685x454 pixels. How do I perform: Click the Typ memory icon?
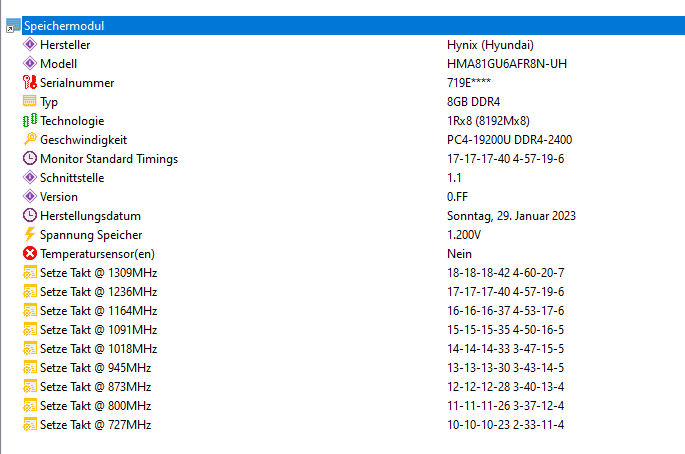click(x=29, y=102)
